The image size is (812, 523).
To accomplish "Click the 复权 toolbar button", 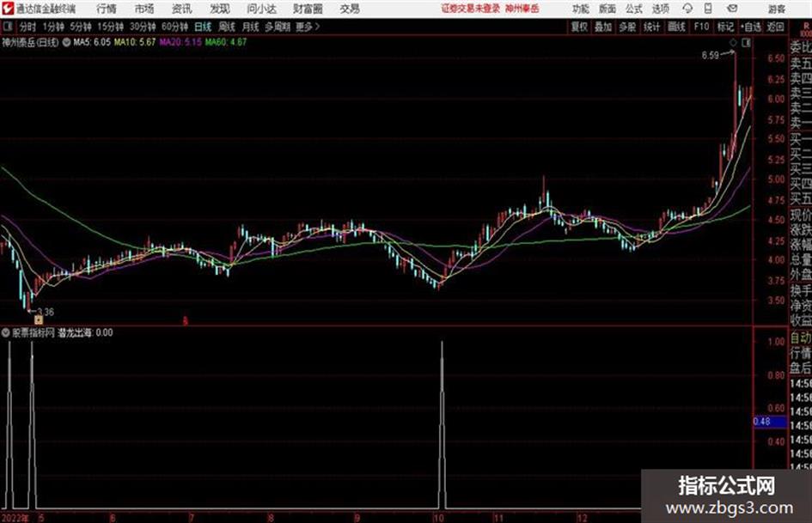I will tap(579, 27).
